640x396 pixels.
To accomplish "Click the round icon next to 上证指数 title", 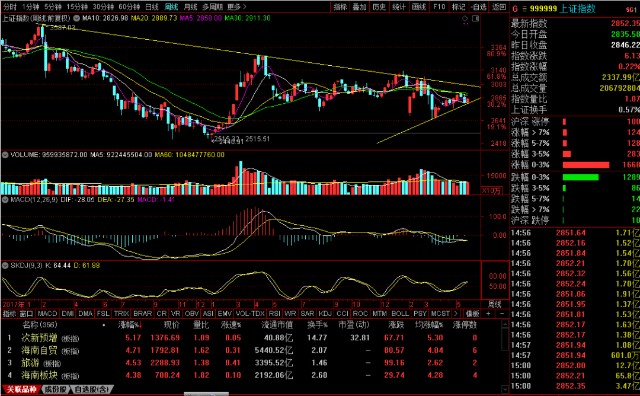I will point(77,18).
